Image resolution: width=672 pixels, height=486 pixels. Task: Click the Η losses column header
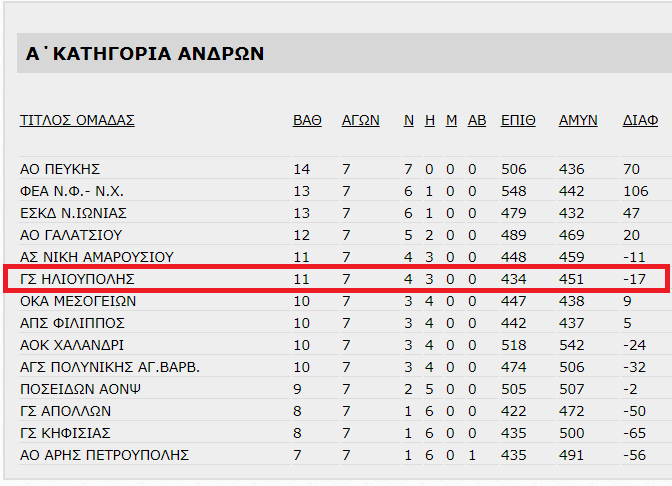tap(430, 120)
